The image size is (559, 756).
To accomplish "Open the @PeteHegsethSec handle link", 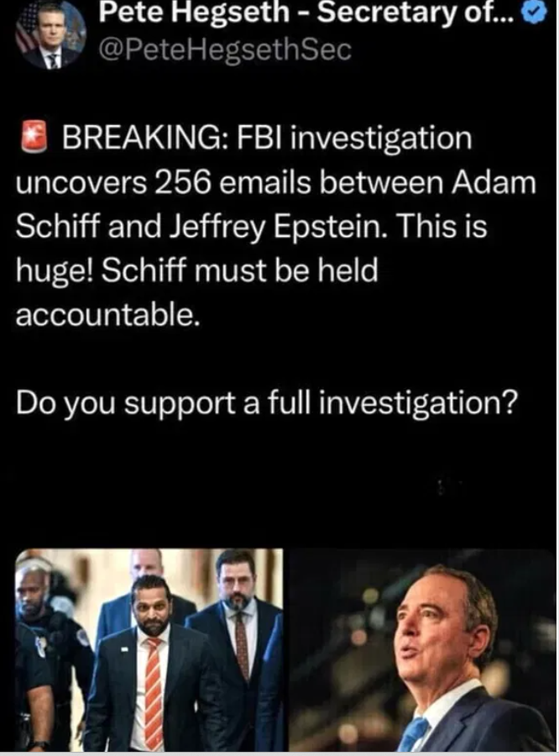I will tap(225, 50).
